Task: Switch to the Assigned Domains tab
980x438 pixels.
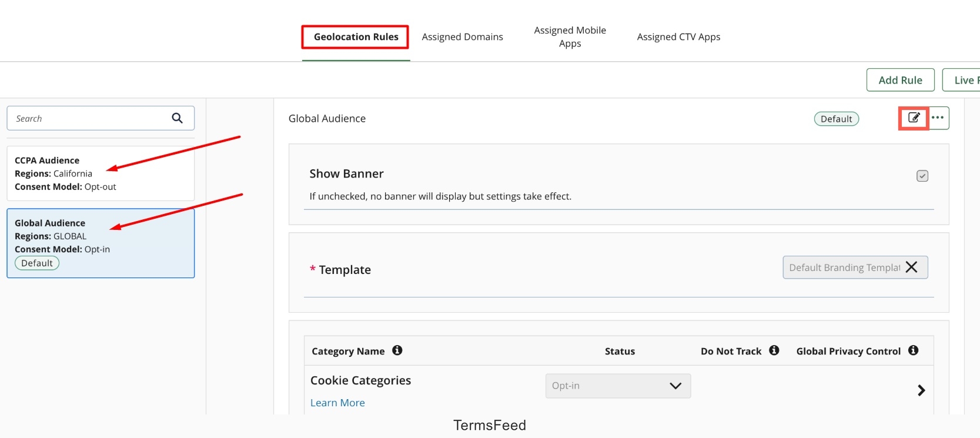Action: pos(462,36)
